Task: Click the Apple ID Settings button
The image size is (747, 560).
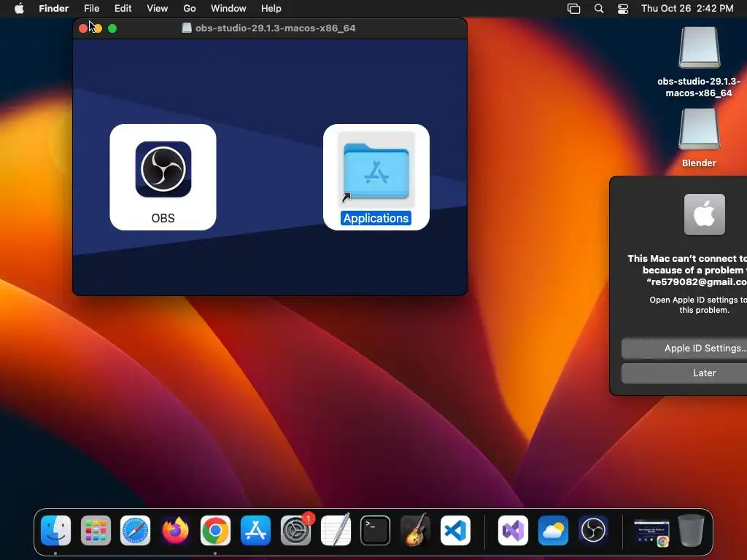Action: 684,348
